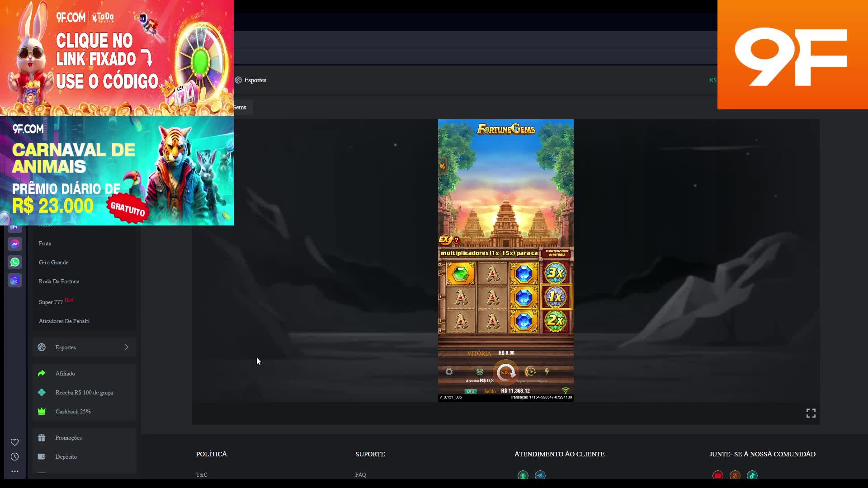This screenshot has width=868, height=488.
Task: Click the LV 2 level badge
Action: [471, 391]
